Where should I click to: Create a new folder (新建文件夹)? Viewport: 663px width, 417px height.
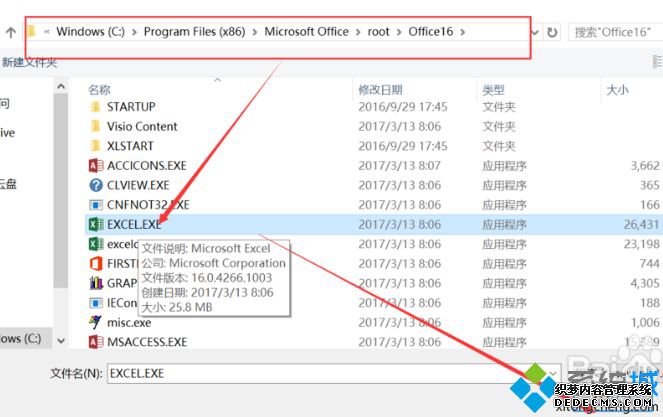pos(29,63)
